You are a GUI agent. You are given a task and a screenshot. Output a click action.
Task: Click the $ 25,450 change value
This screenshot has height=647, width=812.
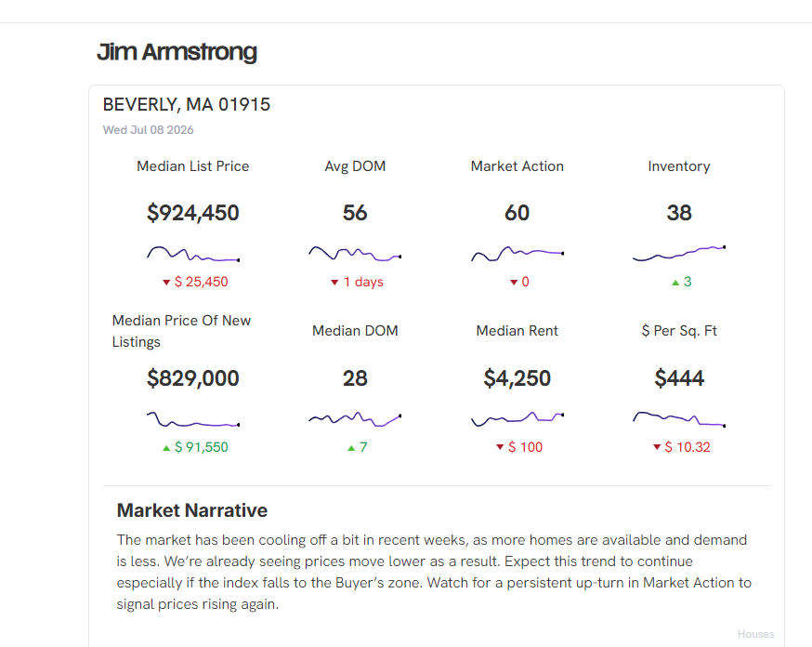pos(201,282)
